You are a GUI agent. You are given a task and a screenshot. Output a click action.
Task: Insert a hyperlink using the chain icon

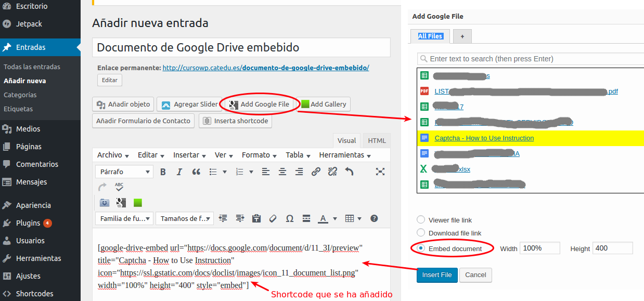(316, 172)
